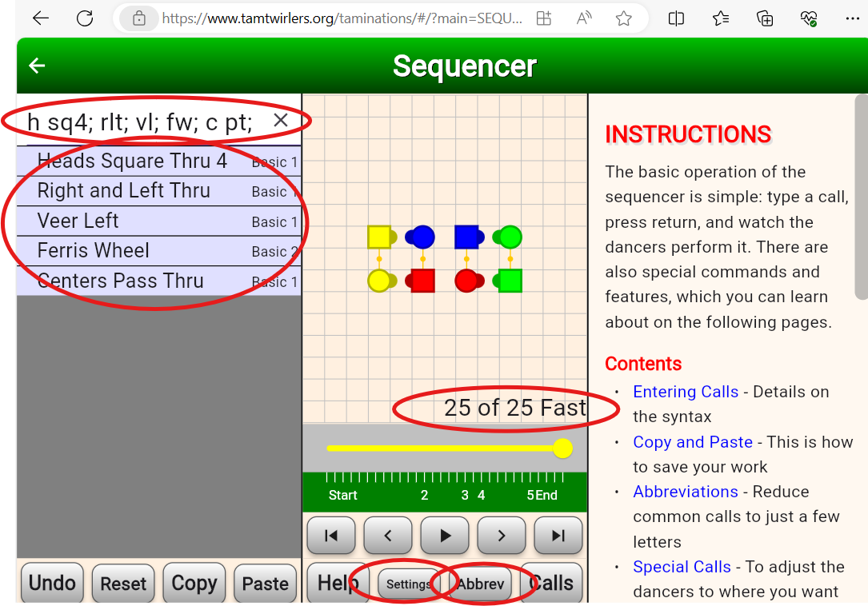This screenshot has width=868, height=606.
Task: Click the yellow animation slider thumb
Action: point(562,449)
